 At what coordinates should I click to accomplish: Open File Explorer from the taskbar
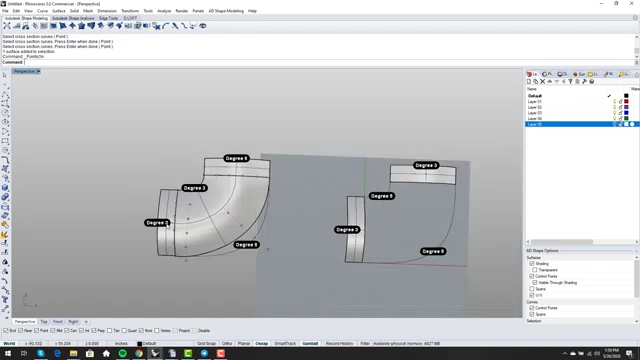pos(73,353)
